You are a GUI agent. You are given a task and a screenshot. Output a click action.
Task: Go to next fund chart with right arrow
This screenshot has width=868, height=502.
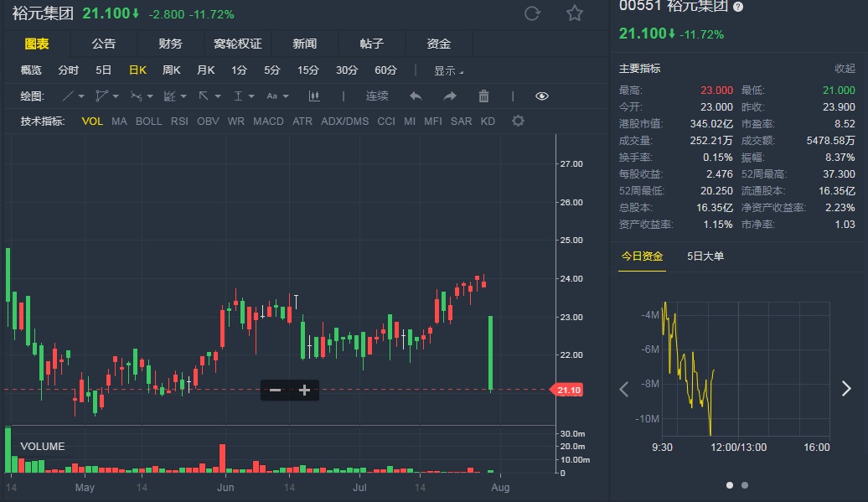(x=846, y=388)
